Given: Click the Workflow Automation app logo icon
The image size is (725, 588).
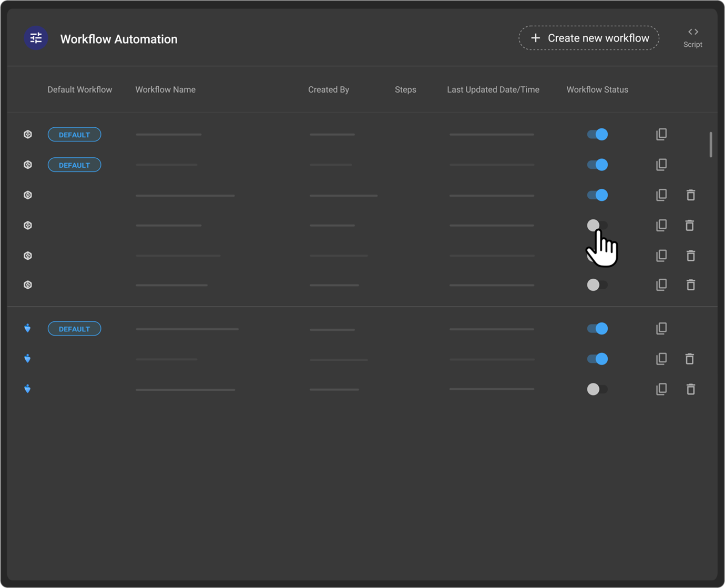Looking at the screenshot, I should (x=35, y=38).
